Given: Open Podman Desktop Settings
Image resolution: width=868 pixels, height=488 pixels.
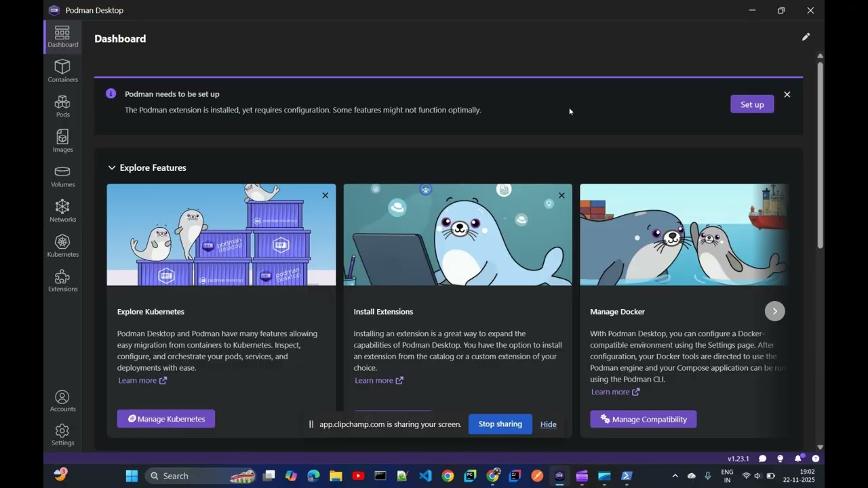Looking at the screenshot, I should click(x=62, y=434).
